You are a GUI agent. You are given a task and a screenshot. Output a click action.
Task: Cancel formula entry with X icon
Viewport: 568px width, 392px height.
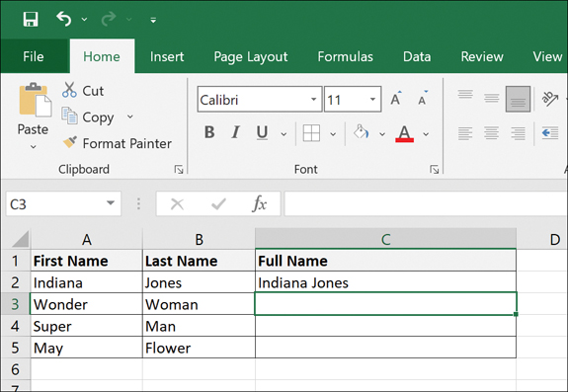(x=177, y=204)
